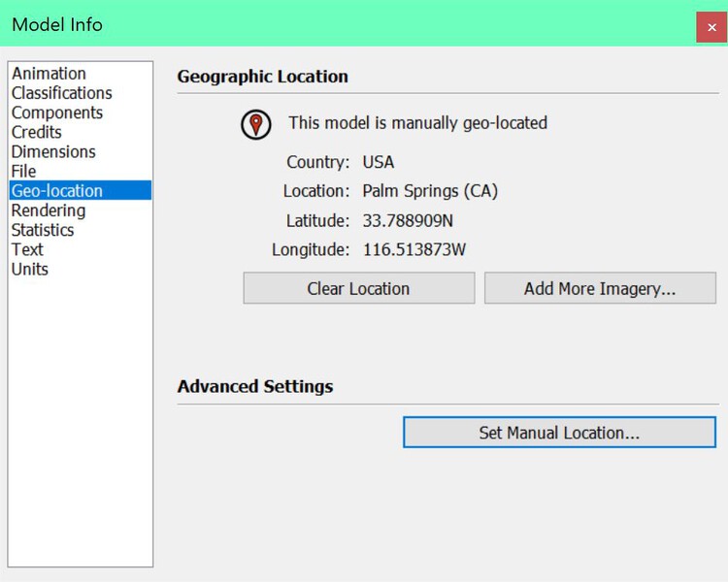Select Dimensions from the list
This screenshot has width=728, height=582.
53,151
